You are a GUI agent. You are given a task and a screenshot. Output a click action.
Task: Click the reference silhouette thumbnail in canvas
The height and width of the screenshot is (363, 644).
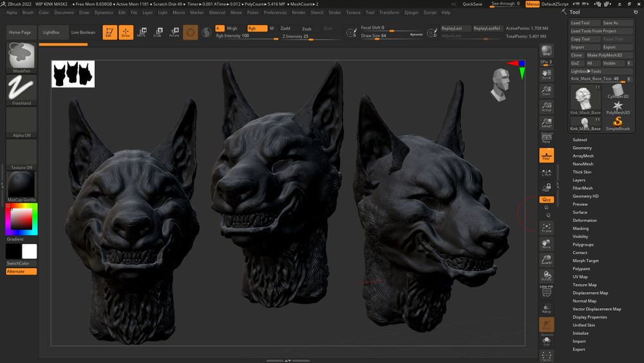coord(73,74)
